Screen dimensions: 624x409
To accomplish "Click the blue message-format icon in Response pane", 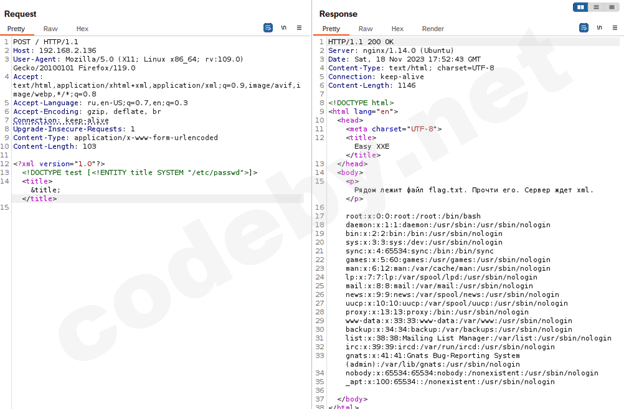I will [584, 28].
